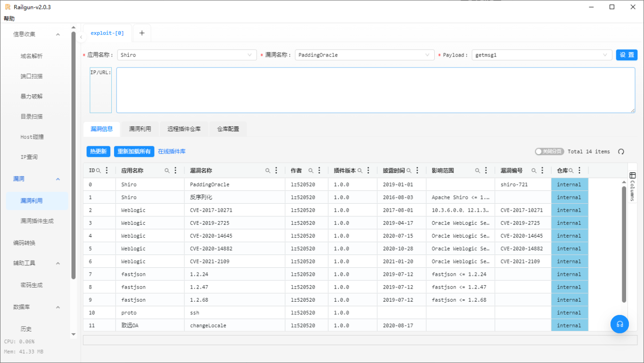The image size is (644, 363).
Task: Click the 热更新 button
Action: [x=99, y=151]
